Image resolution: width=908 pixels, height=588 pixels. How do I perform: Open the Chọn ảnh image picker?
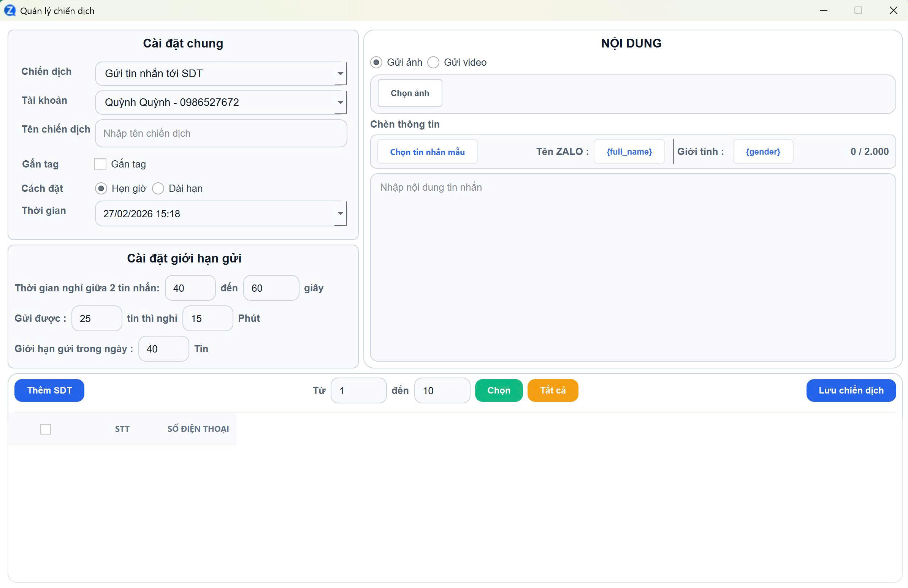tap(410, 93)
